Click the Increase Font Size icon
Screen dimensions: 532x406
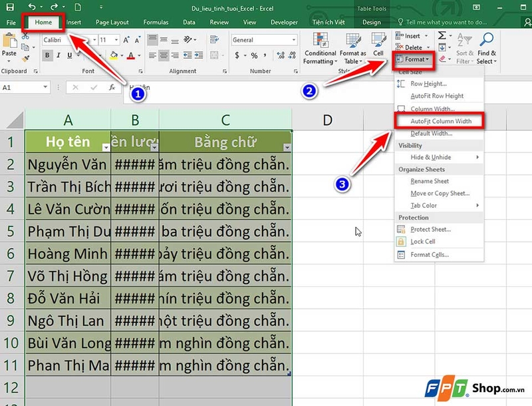[x=125, y=40]
